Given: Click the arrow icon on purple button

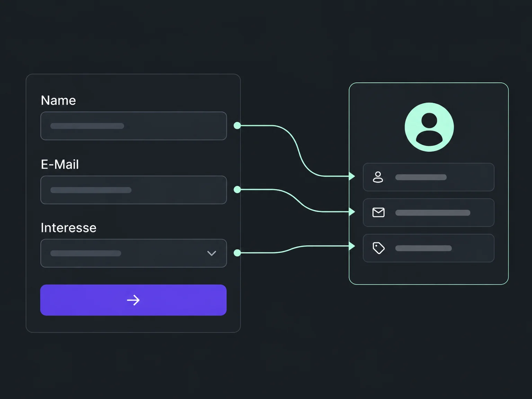Looking at the screenshot, I should [133, 300].
